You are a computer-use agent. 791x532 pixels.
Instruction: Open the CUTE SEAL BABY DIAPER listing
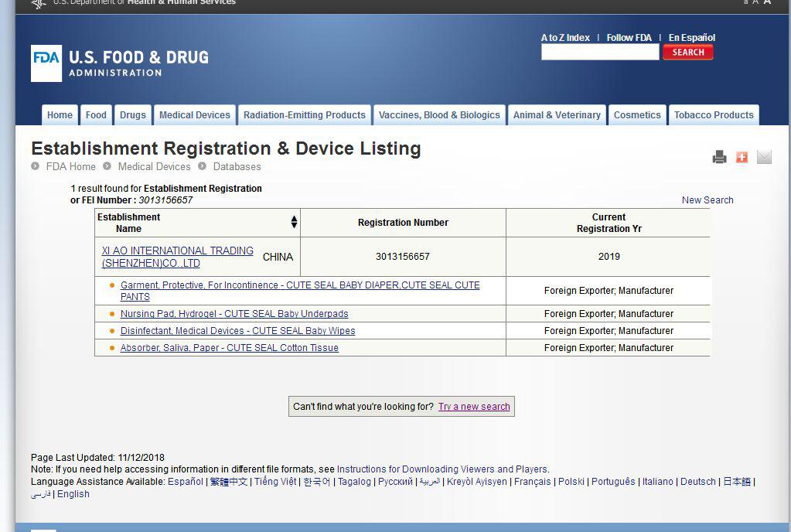[x=300, y=291]
